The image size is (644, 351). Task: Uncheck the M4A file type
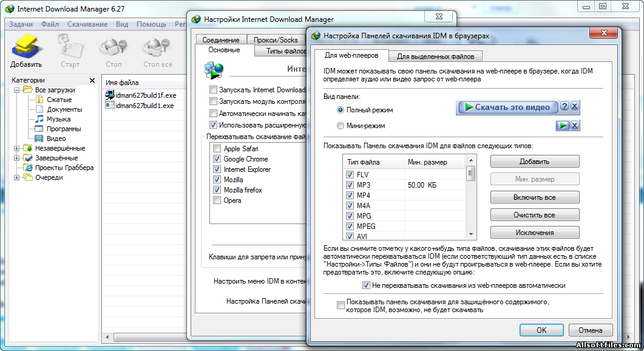[350, 205]
